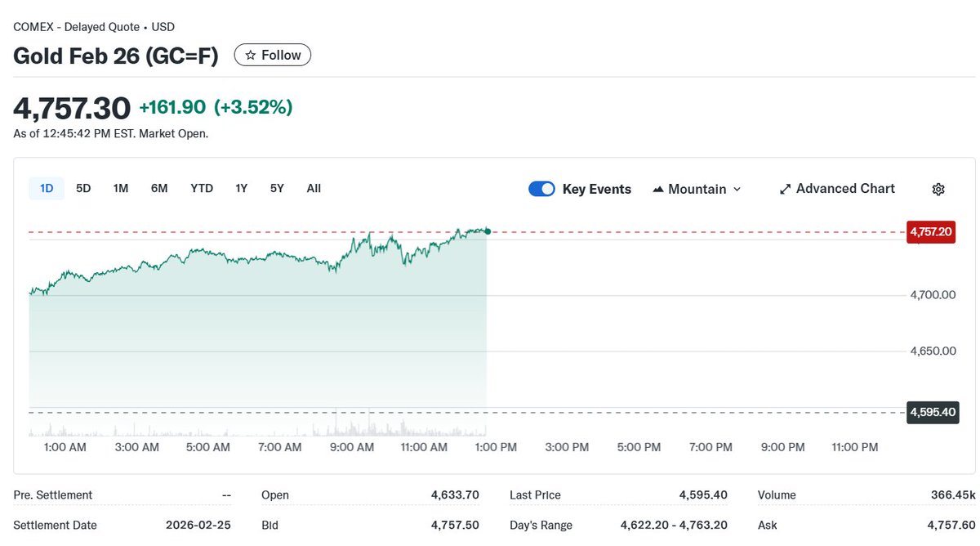Click the COMEX Delayed Quote header text
The width and height of the screenshot is (980, 546).
94,27
